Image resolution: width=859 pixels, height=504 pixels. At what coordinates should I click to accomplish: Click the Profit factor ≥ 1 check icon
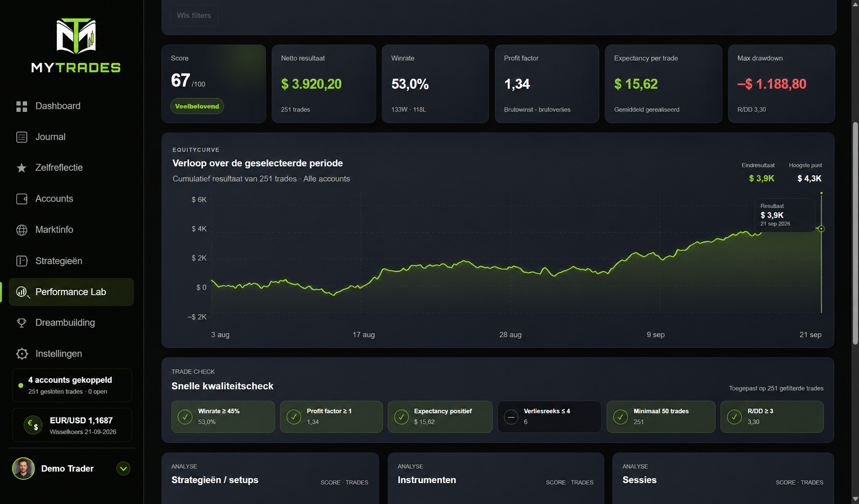[x=294, y=417]
